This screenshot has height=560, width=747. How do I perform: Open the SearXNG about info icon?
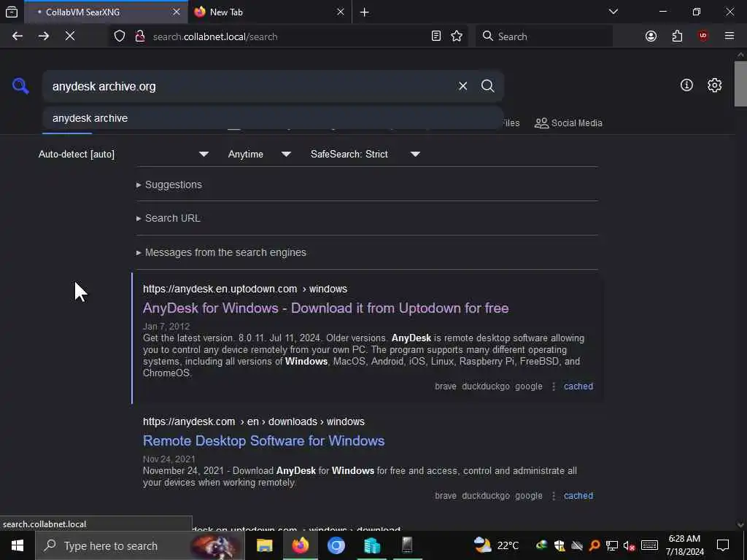pyautogui.click(x=686, y=85)
